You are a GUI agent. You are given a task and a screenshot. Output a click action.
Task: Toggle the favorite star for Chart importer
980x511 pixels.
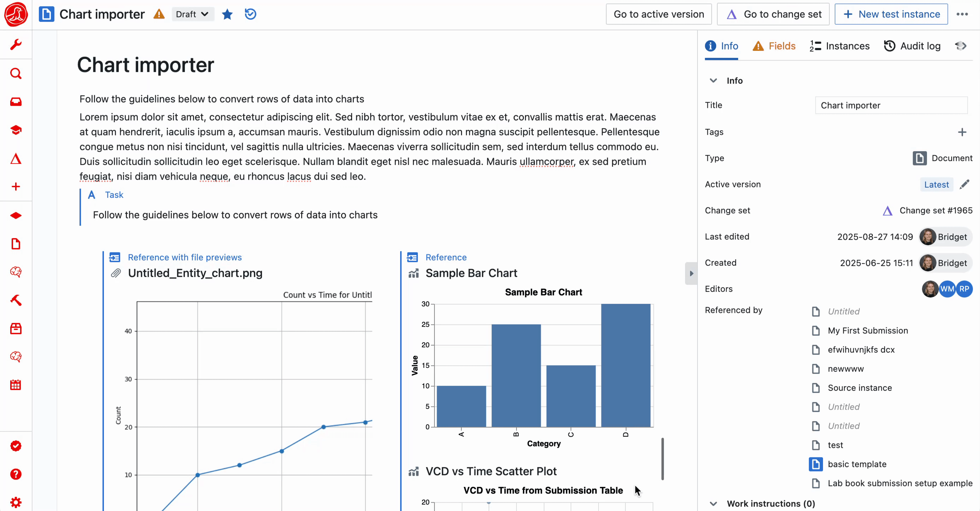click(227, 14)
